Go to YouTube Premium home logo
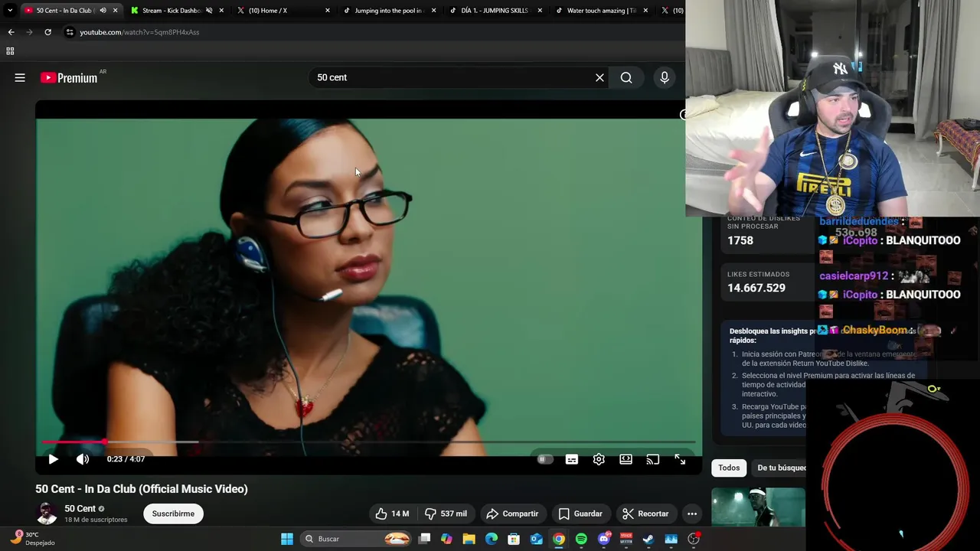The height and width of the screenshot is (551, 980). (70, 77)
